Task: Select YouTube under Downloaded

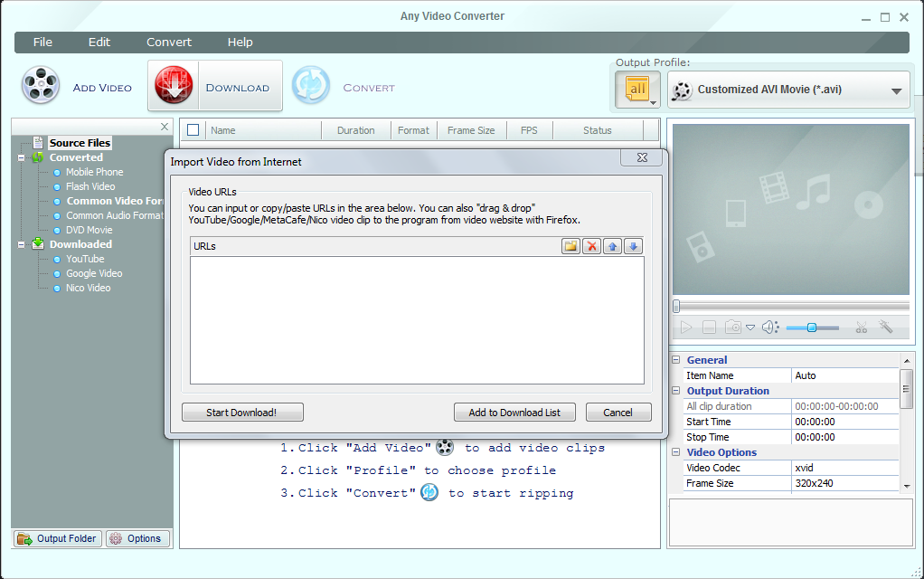Action: pyautogui.click(x=85, y=259)
